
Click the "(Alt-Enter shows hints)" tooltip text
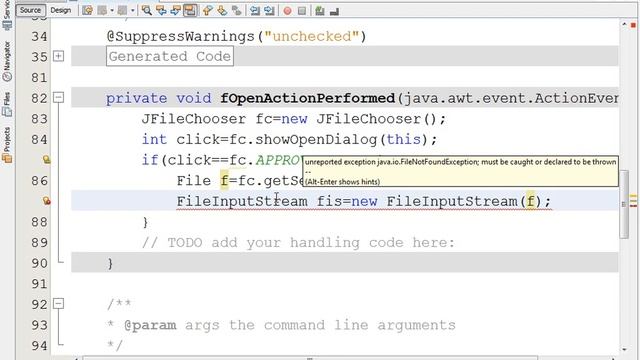coord(342,182)
